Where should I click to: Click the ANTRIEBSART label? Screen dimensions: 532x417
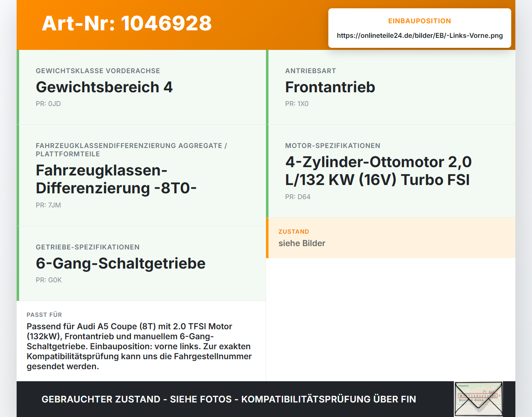[x=310, y=71]
